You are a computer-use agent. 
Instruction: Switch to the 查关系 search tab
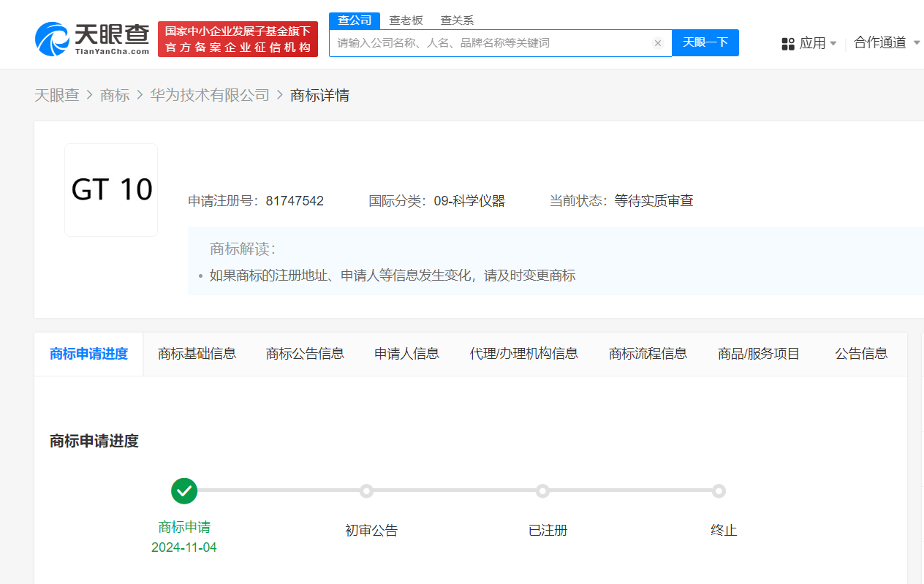(457, 20)
